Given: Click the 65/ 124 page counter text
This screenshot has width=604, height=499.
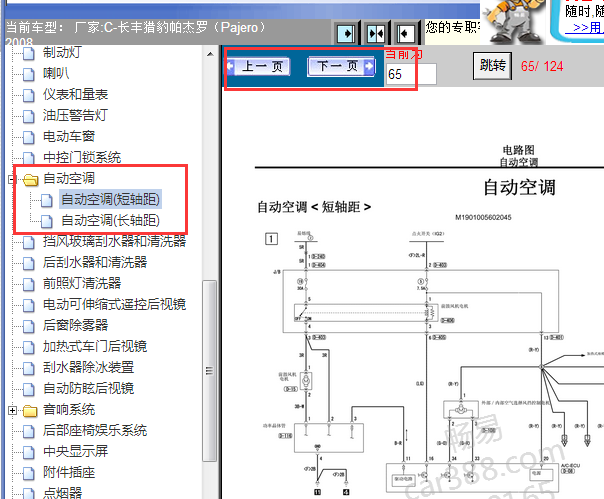Looking at the screenshot, I should 542,66.
